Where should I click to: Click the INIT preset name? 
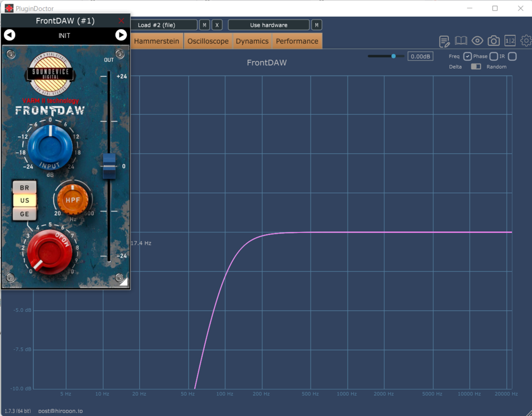(64, 35)
